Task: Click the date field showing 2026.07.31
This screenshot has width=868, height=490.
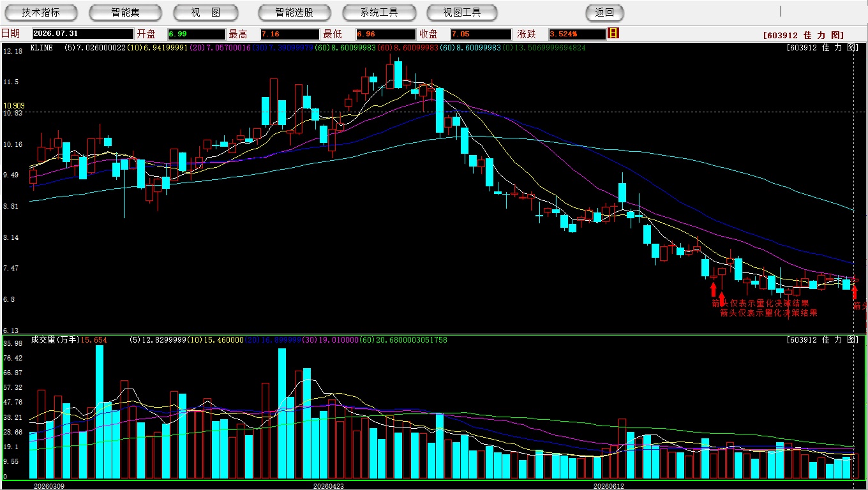Action: 83,34
